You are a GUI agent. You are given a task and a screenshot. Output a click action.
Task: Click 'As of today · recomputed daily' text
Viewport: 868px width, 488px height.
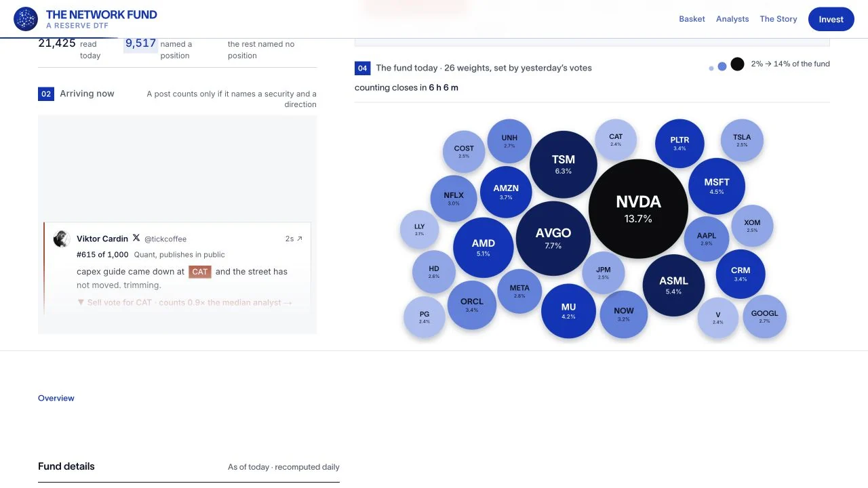pos(283,467)
